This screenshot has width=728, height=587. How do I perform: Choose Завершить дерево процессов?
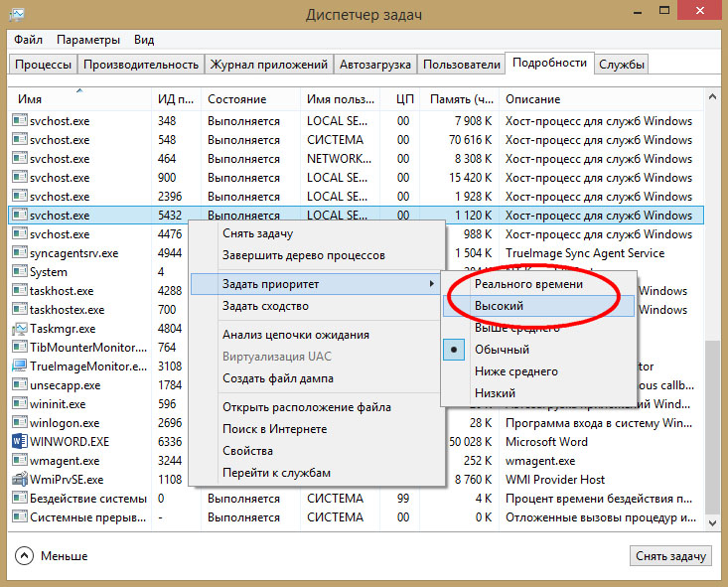pyautogui.click(x=317, y=255)
